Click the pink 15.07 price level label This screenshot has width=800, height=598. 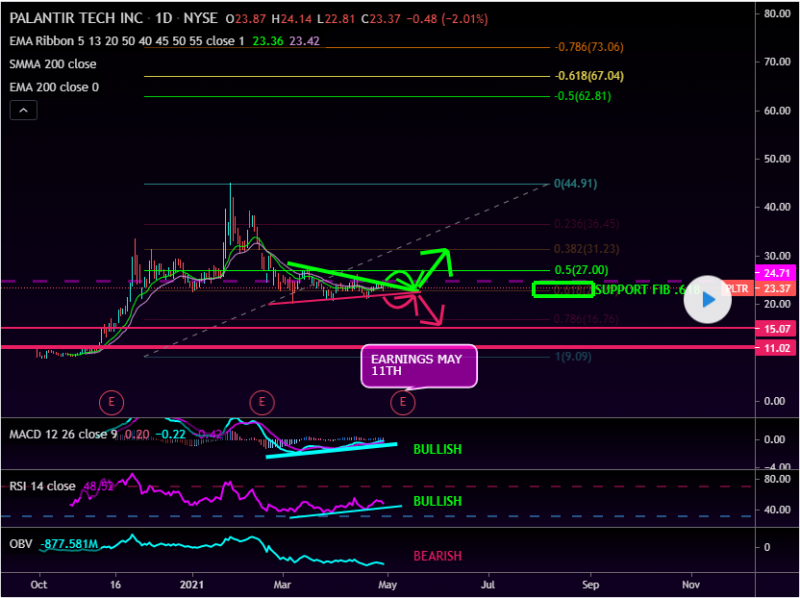[776, 328]
